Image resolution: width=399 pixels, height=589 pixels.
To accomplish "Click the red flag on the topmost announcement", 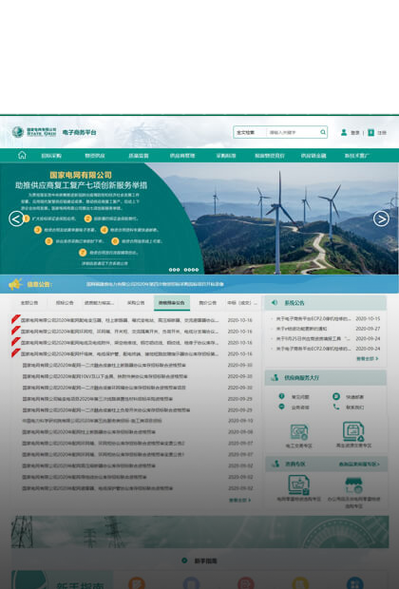I will coord(16,319).
